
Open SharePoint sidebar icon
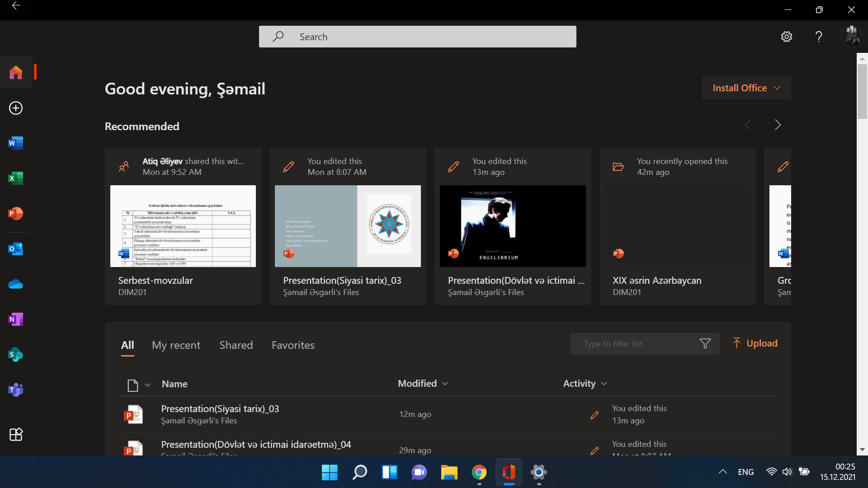tap(16, 355)
